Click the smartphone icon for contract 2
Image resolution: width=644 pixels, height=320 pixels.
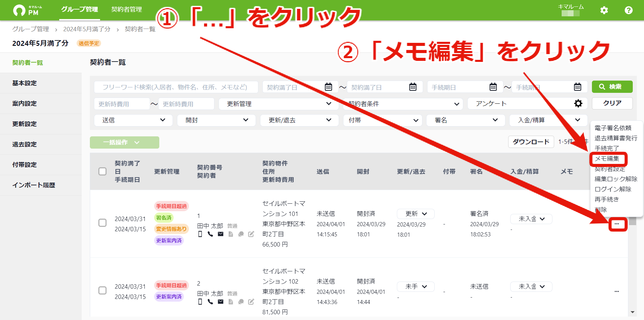pyautogui.click(x=200, y=302)
